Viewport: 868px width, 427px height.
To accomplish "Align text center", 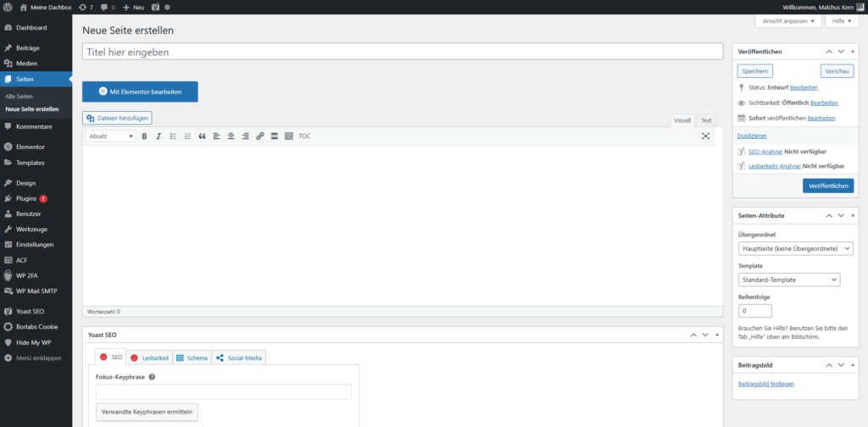I will 231,136.
